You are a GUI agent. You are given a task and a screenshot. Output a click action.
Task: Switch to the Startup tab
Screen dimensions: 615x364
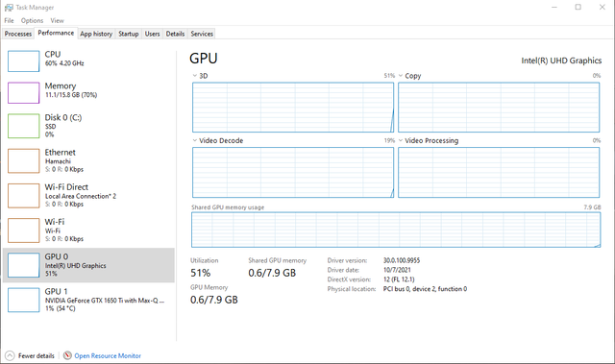click(x=129, y=34)
